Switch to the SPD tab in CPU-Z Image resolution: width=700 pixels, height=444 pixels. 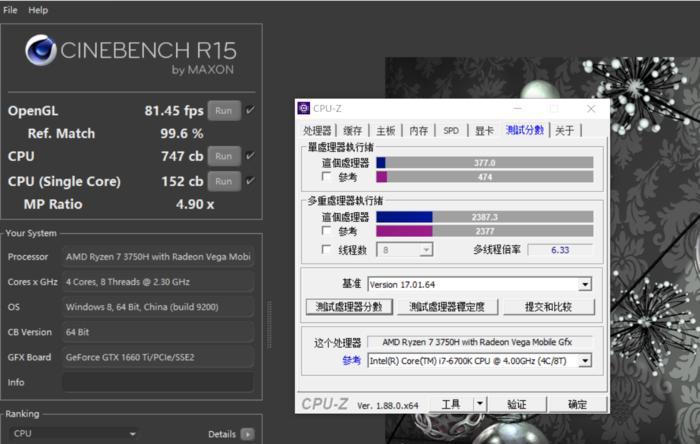point(451,131)
